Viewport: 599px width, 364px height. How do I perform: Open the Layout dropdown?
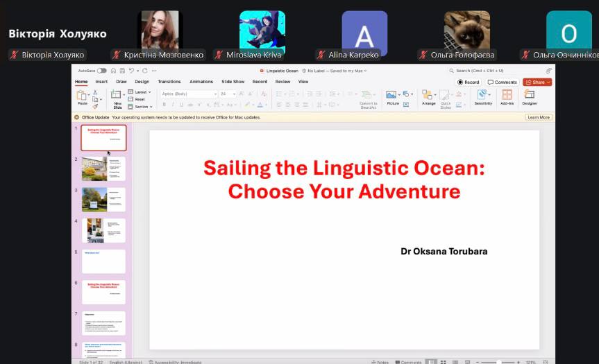click(x=140, y=92)
